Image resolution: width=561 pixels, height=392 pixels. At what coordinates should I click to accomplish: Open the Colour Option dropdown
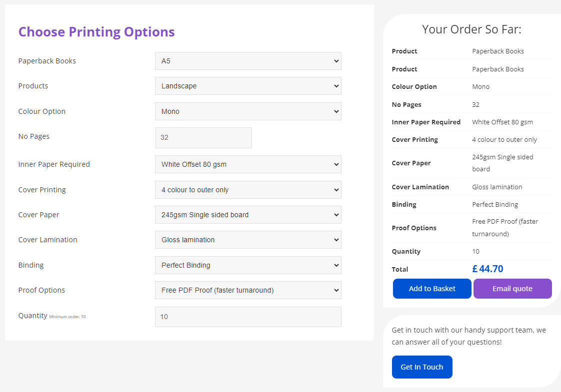(x=248, y=111)
